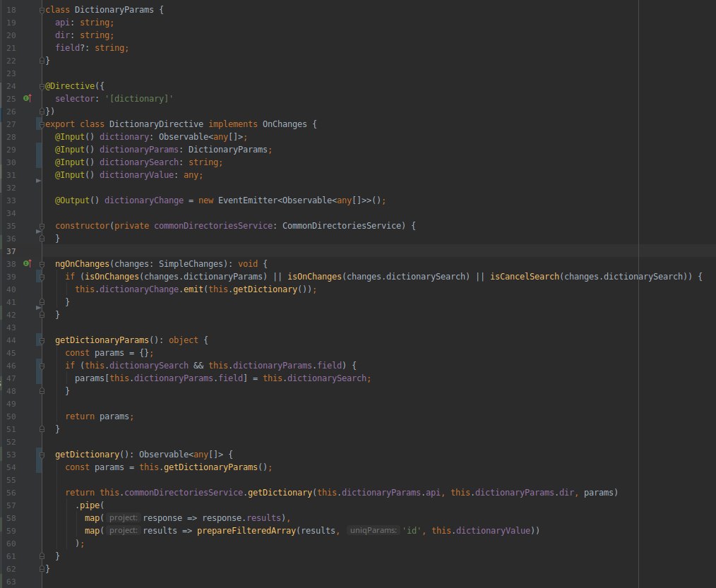This screenshot has height=588, width=716.
Task: Click the 'project:' hint on line 58
Action: click(x=124, y=517)
